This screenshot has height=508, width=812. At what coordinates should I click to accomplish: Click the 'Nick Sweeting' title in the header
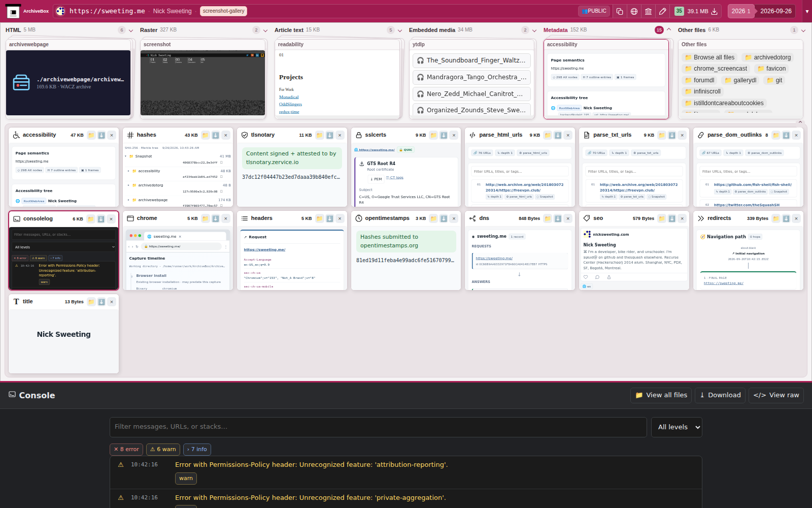[x=173, y=11]
